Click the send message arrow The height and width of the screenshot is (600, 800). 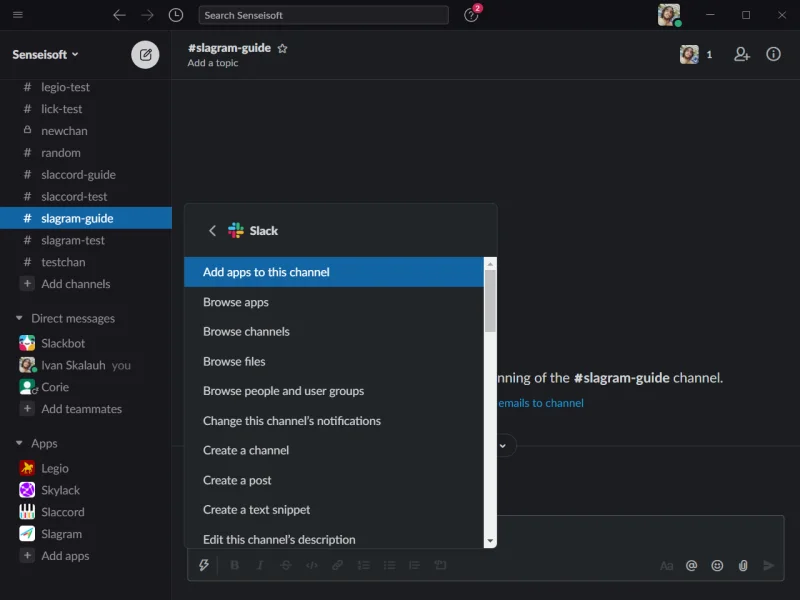pyautogui.click(x=768, y=566)
